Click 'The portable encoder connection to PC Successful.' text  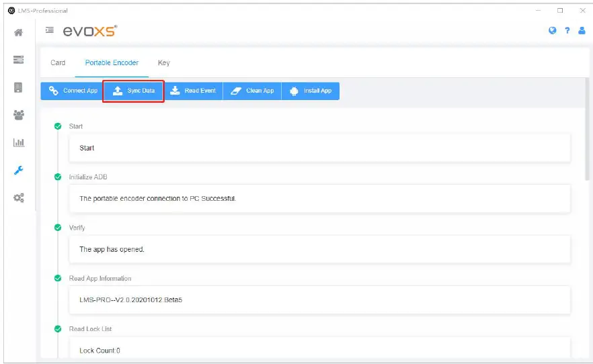coord(158,199)
